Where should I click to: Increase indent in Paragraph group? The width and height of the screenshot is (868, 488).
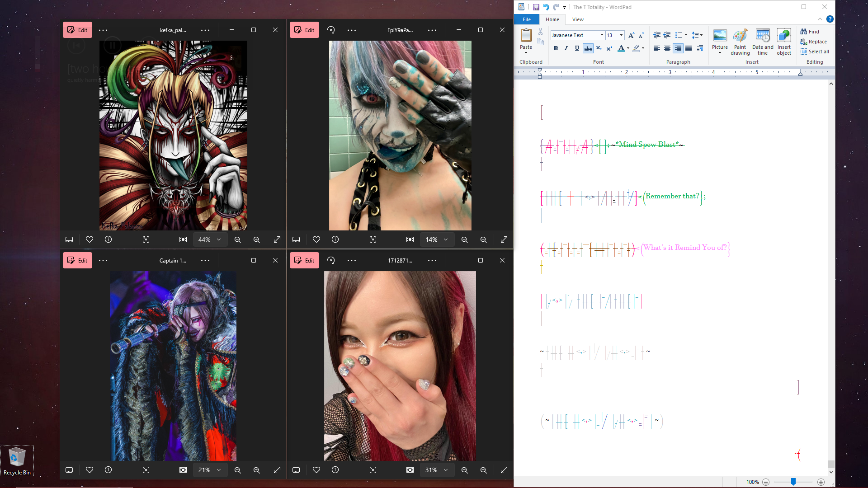click(667, 35)
